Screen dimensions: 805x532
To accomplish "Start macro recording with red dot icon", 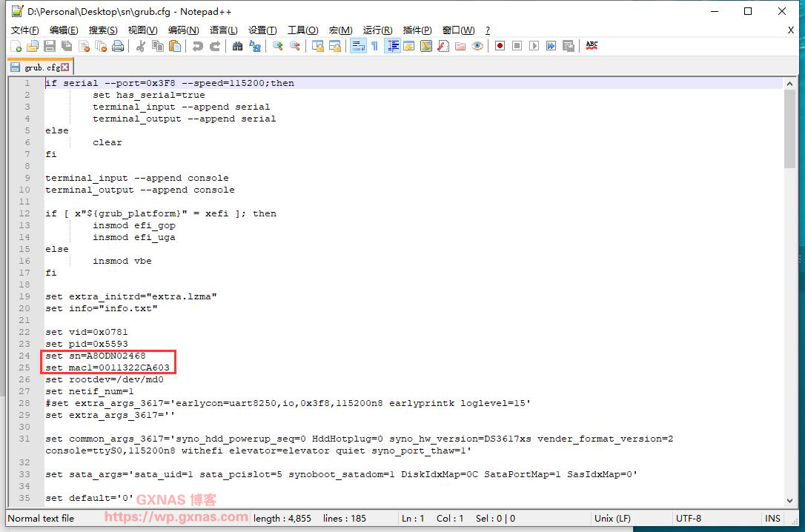I will click(500, 46).
